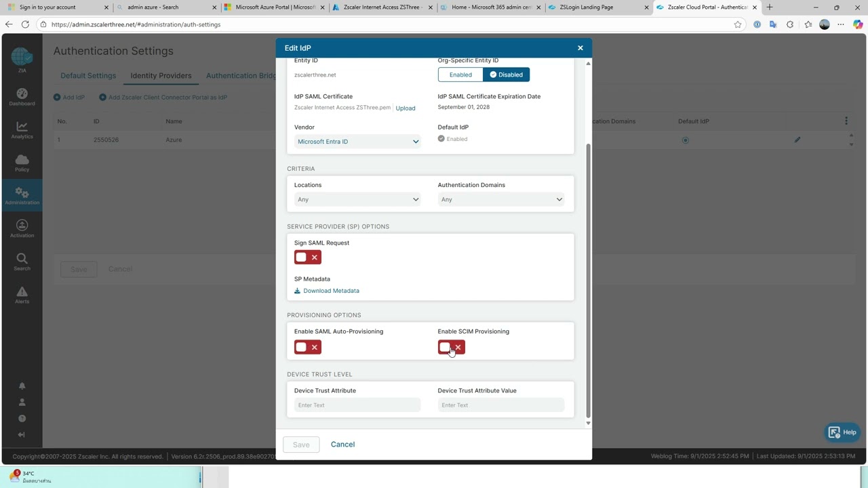The width and height of the screenshot is (868, 488).
Task: Close the Zscaler Cloud Portal browser tab
Action: click(755, 7)
